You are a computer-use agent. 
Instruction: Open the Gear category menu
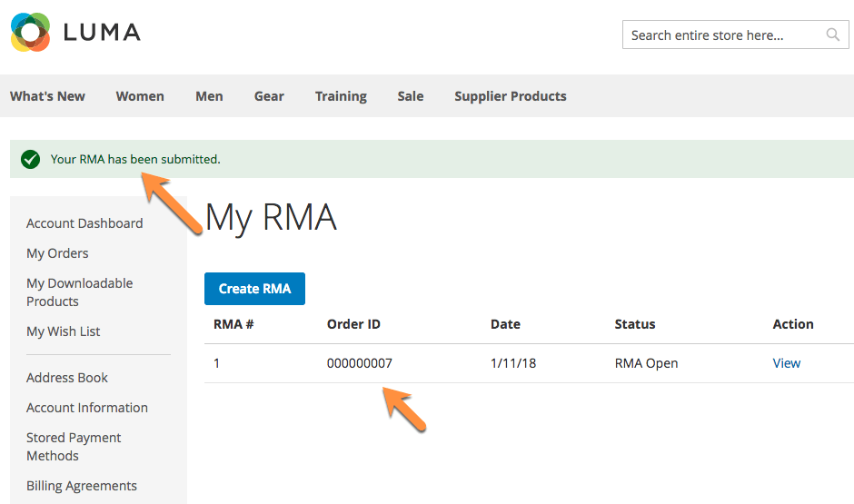(269, 96)
